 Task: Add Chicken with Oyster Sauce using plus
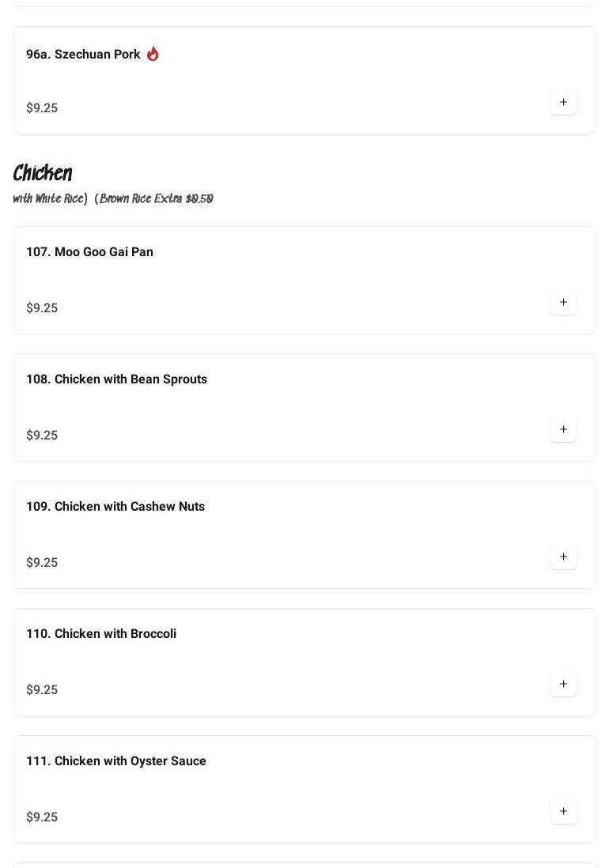coord(563,811)
